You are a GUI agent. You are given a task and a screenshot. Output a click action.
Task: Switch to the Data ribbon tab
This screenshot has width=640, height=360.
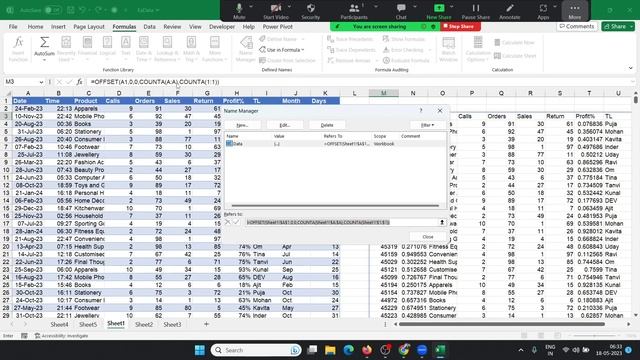pos(149,27)
